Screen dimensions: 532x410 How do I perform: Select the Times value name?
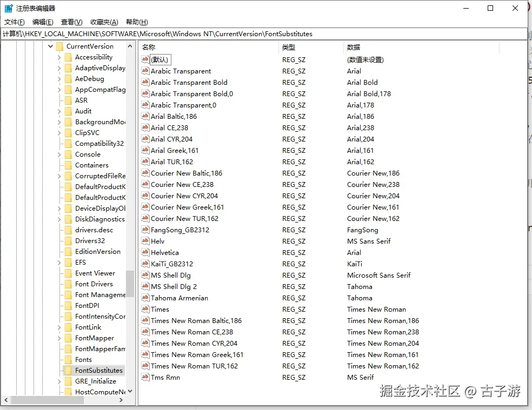tap(160, 310)
